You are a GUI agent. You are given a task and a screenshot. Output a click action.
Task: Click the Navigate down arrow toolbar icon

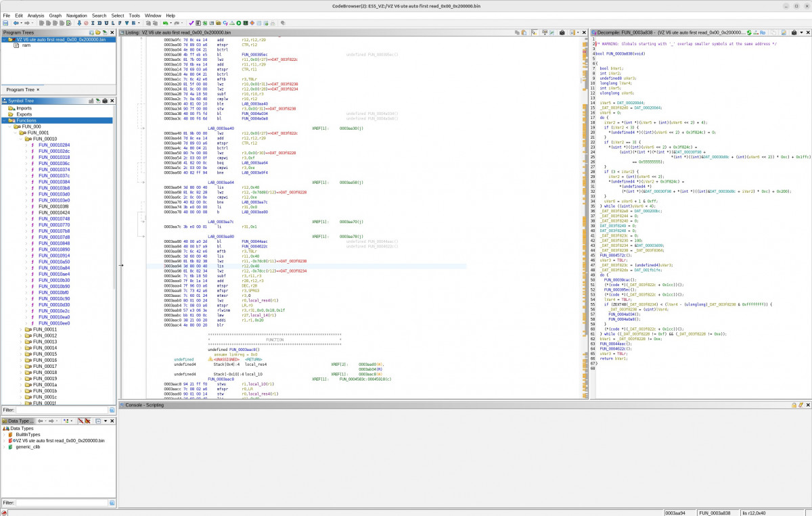[79, 23]
